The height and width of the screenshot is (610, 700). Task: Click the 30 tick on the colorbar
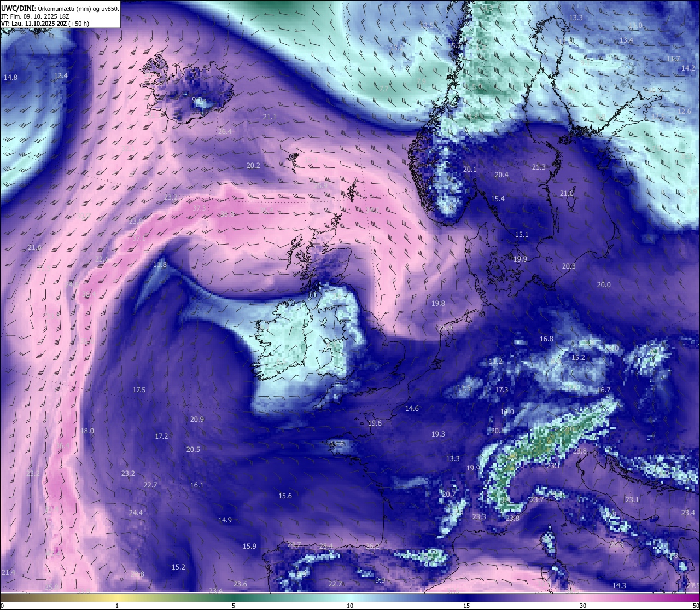pyautogui.click(x=583, y=606)
